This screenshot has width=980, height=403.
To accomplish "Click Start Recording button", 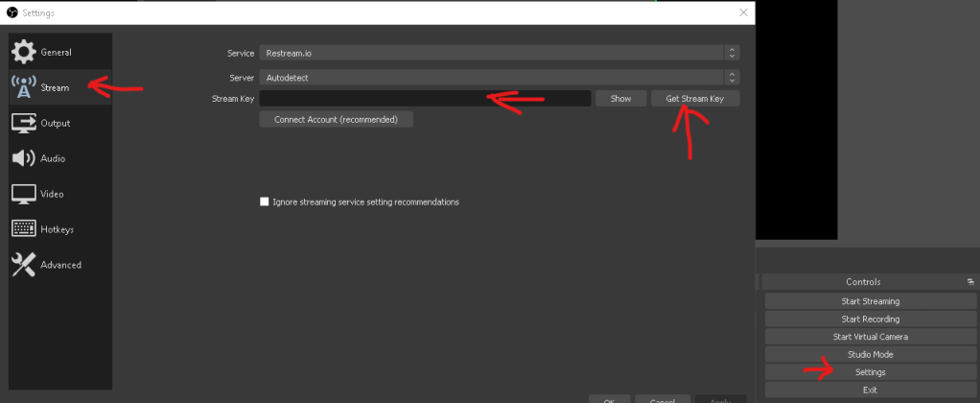I will tap(870, 319).
